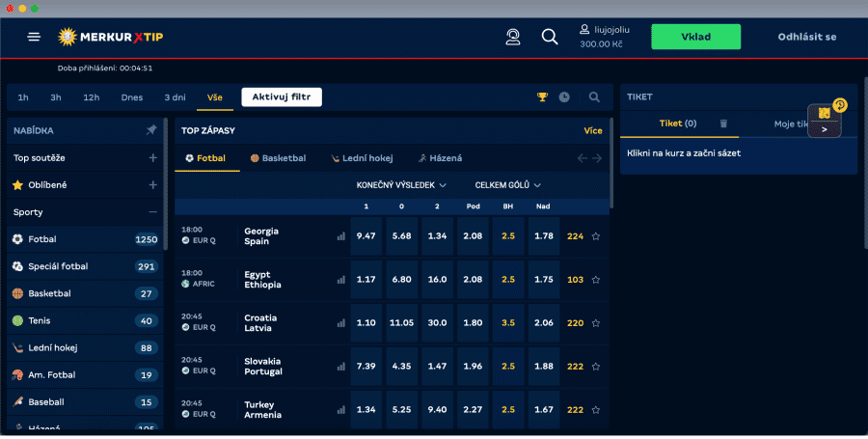The height and width of the screenshot is (439, 868).
Task: Expand the Top soutěže section
Action: (152, 157)
